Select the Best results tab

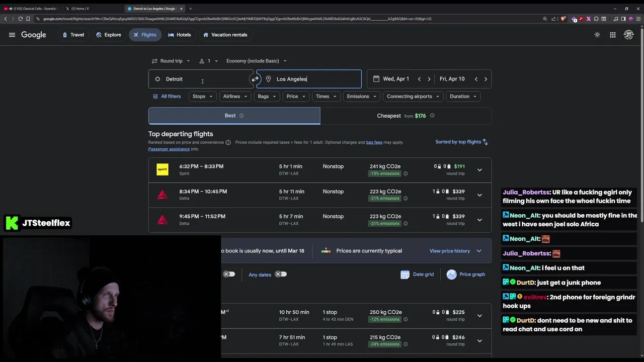pyautogui.click(x=234, y=116)
